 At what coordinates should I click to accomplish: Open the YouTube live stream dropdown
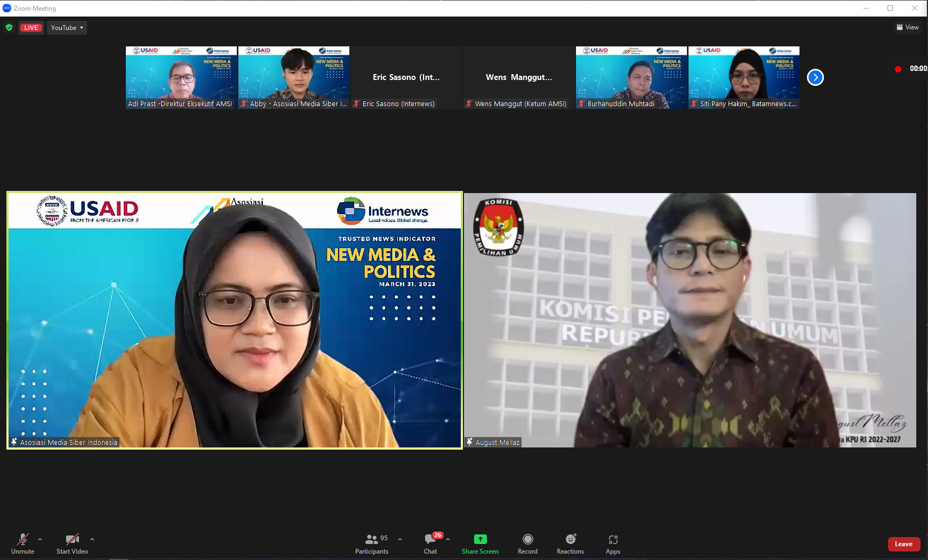(x=67, y=27)
